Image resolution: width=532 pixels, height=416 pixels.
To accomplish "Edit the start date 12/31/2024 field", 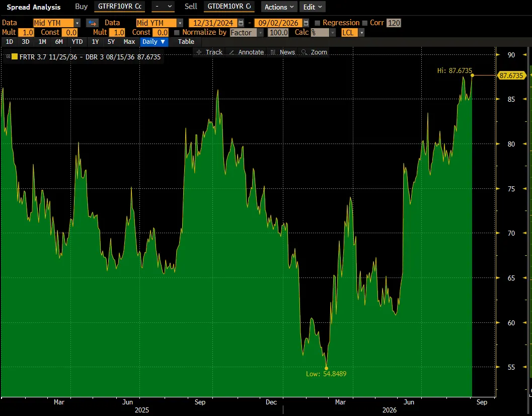I will [x=213, y=23].
